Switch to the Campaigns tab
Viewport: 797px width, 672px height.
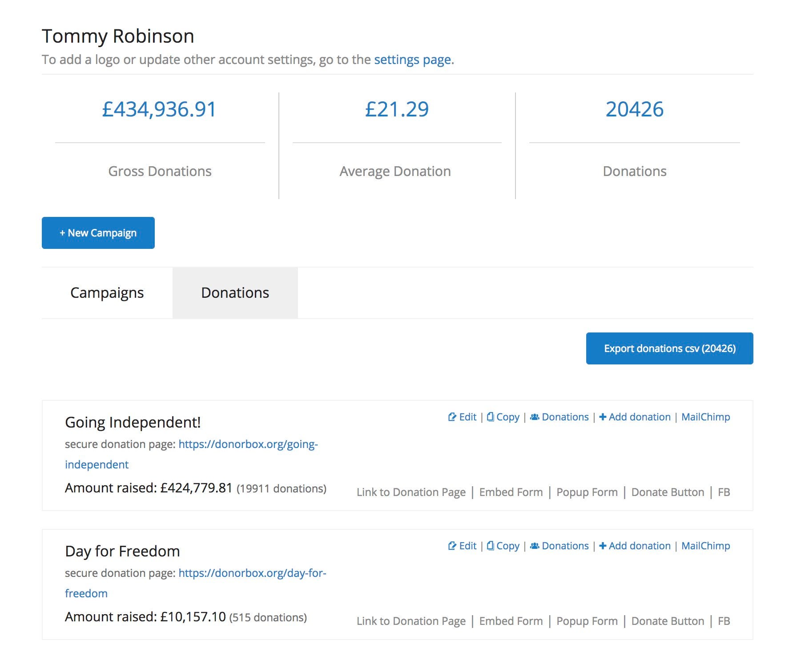pyautogui.click(x=106, y=292)
